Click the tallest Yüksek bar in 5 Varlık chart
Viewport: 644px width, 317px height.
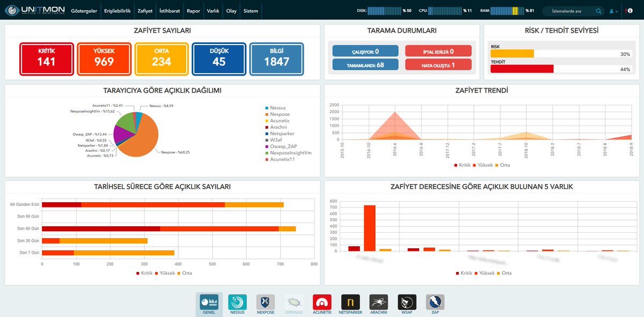click(x=370, y=228)
